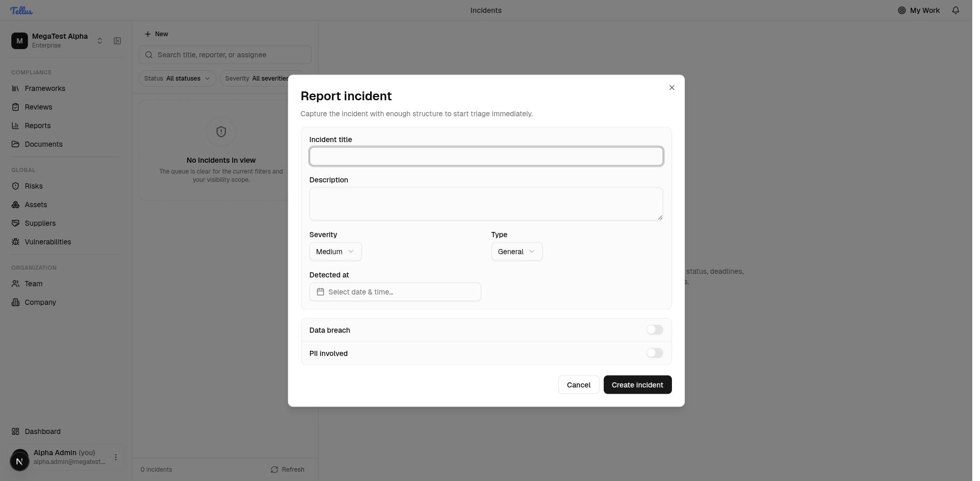Click the Reports chart icon
980x481 pixels.
point(16,126)
